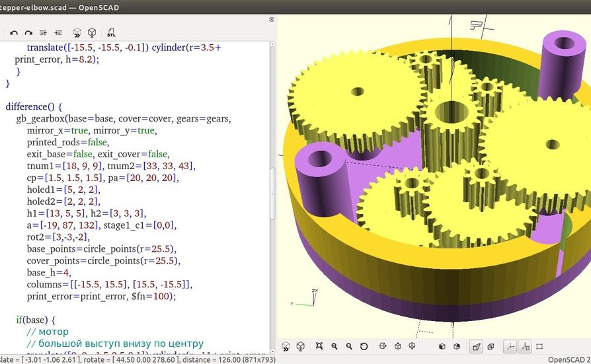Click the code editor vertical scrollbar
Image resolution: width=591 pixels, height=364 pixels.
[x=272, y=192]
